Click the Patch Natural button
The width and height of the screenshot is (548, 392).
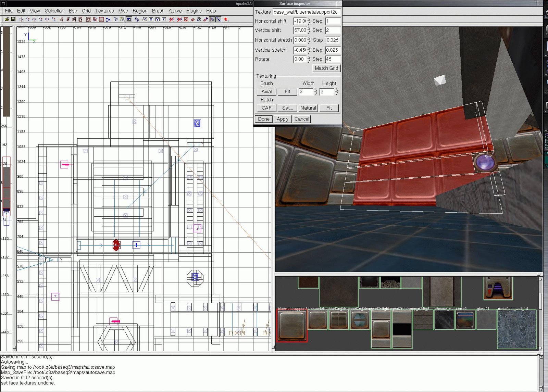[308, 108]
